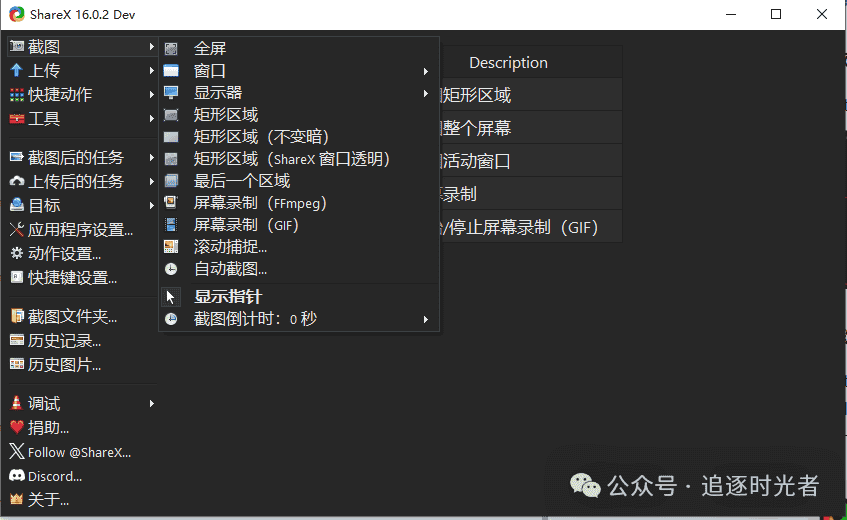
Task: Click the 工具 toolbox icon
Action: click(17, 118)
